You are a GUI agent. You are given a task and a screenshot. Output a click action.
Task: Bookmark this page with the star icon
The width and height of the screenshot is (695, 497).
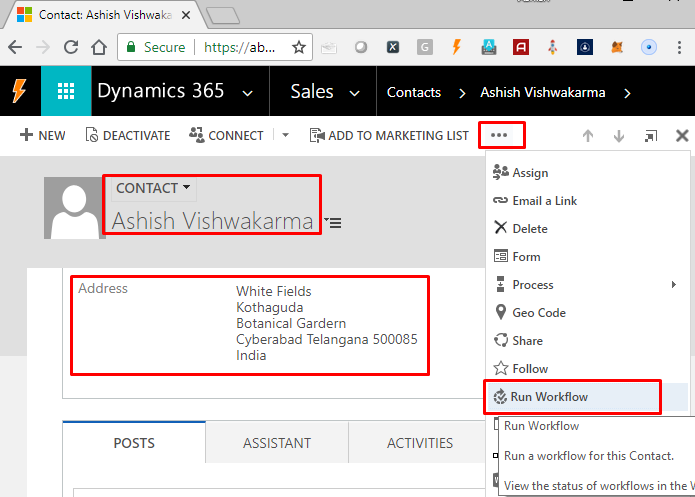coord(299,47)
